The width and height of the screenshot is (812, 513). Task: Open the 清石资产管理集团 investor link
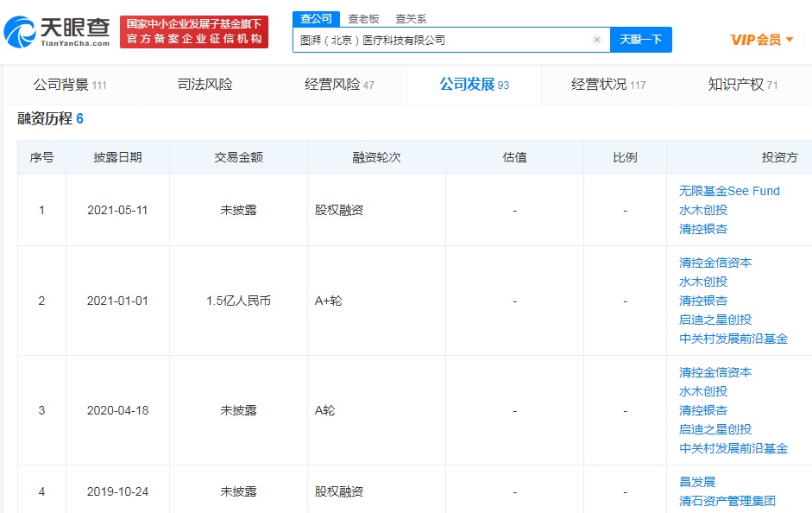[x=727, y=501]
